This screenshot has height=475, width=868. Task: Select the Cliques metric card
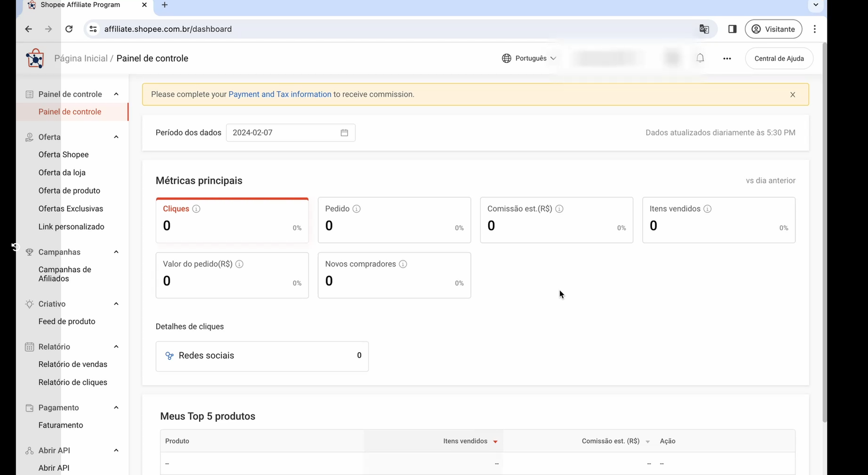232,220
